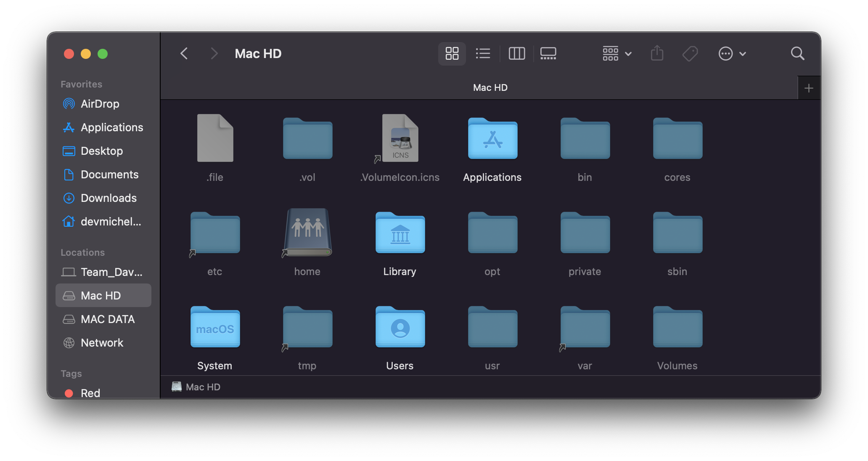Select the Mac HD tab

click(x=490, y=87)
